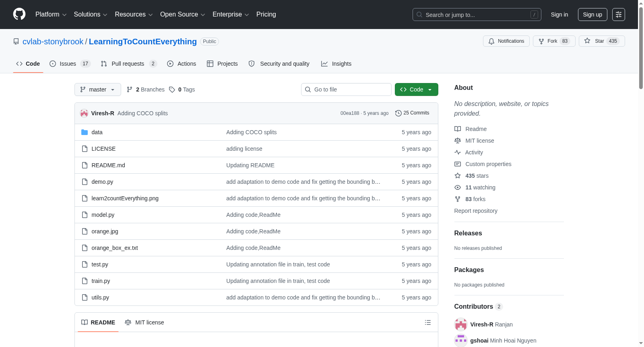This screenshot has width=644, height=347.
Task: Click the book icon beside Readme
Action: (458, 129)
